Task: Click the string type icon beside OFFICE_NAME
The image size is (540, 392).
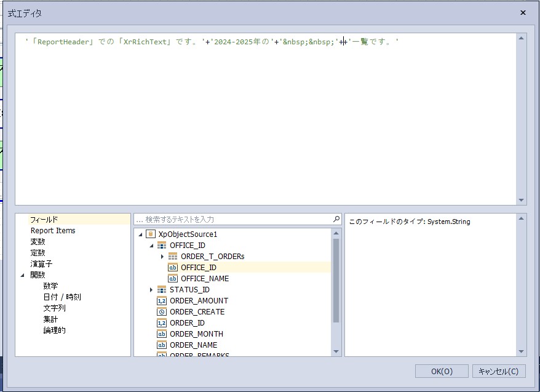Action: (x=173, y=278)
